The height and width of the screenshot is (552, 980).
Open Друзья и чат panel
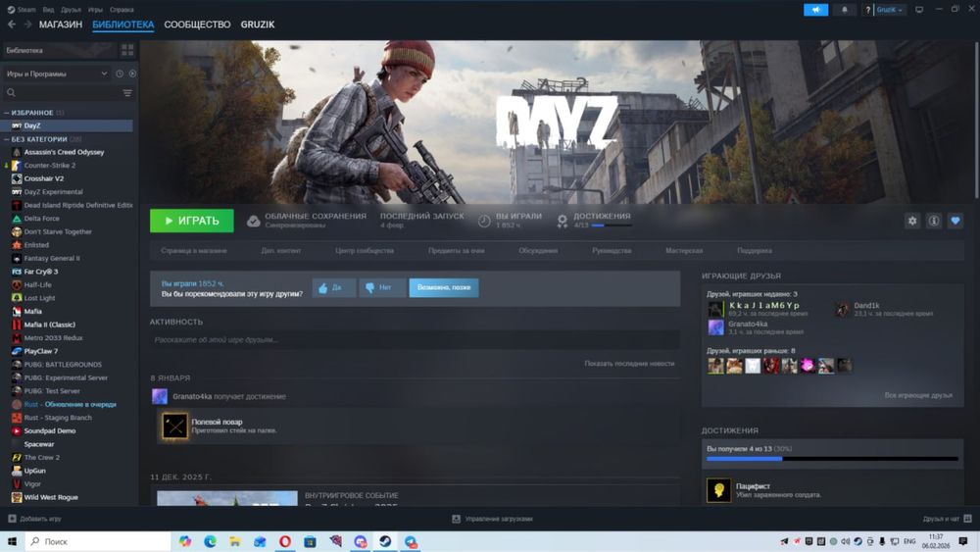(947, 519)
